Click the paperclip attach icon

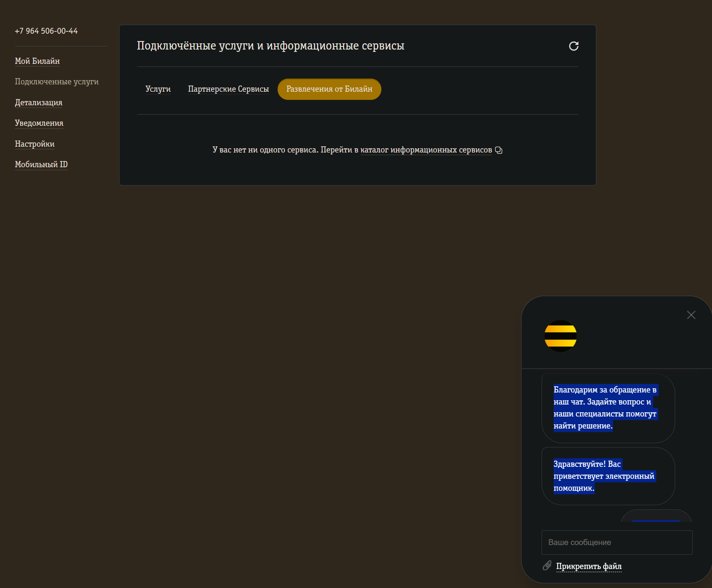[x=547, y=566]
